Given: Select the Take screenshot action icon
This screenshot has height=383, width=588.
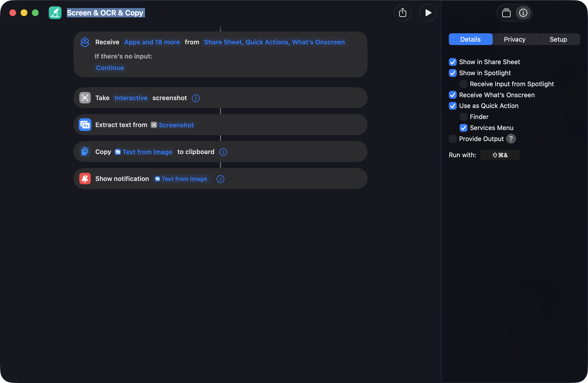Looking at the screenshot, I should point(85,98).
